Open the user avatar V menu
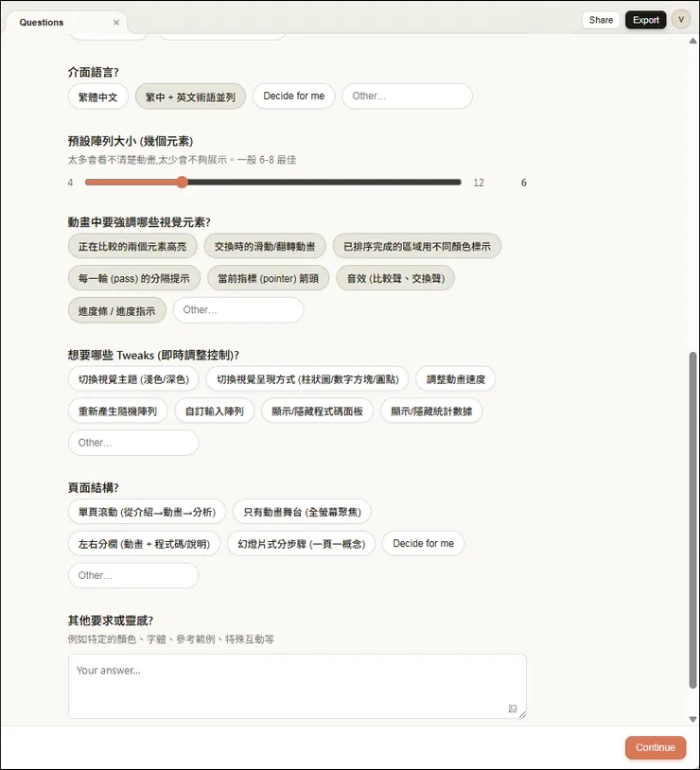The image size is (700, 770). click(681, 20)
